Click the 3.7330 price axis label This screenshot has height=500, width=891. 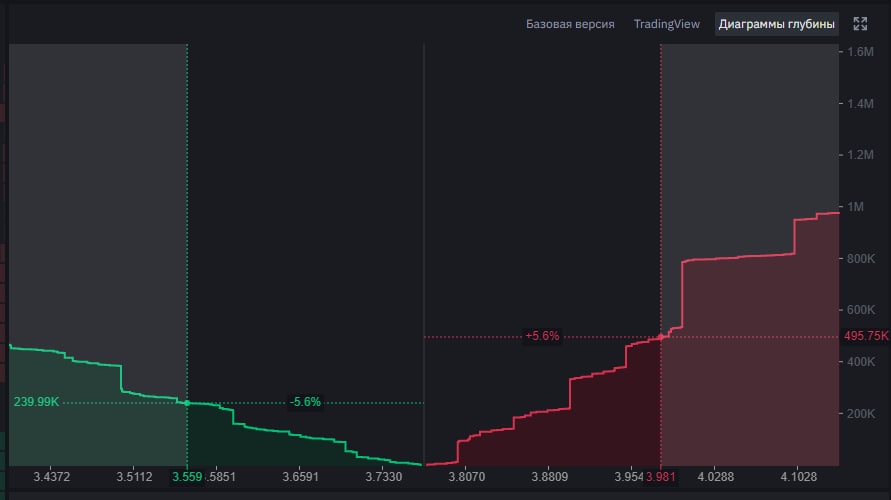[384, 477]
